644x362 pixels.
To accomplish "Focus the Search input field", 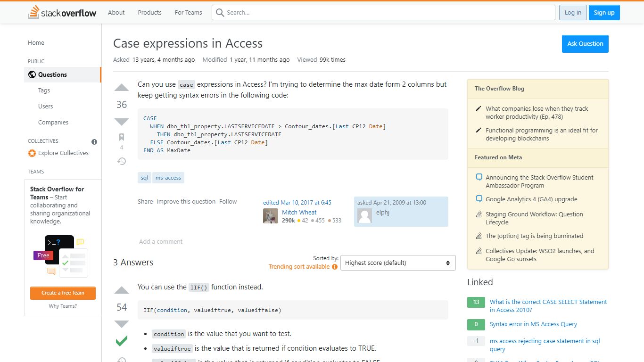I will click(383, 13).
